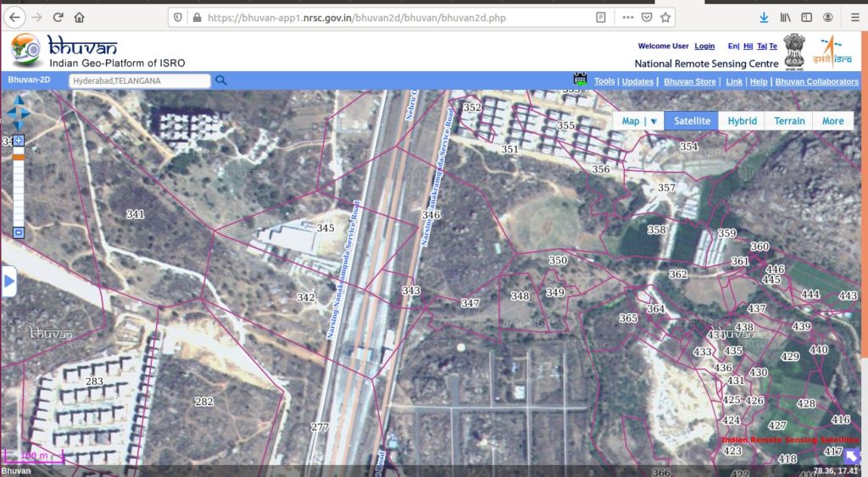Click the padlock site security icon
868x477 pixels.
[x=197, y=17]
